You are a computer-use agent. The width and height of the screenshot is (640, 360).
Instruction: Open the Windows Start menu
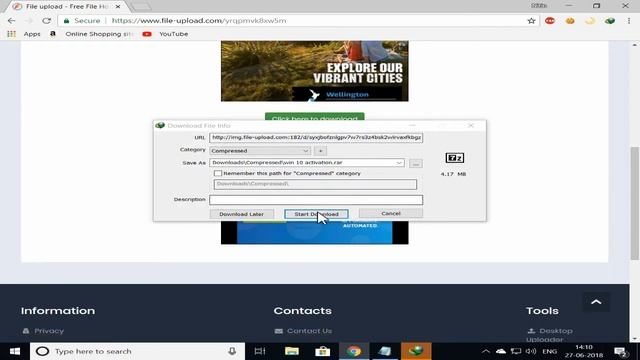15,351
